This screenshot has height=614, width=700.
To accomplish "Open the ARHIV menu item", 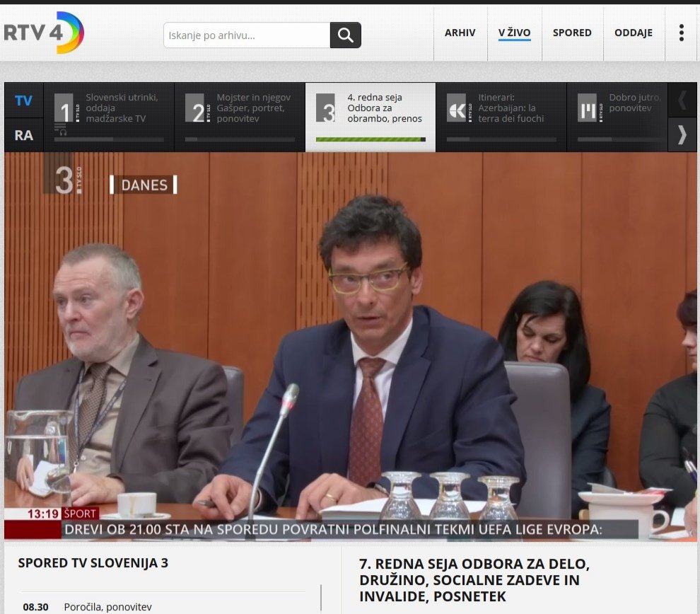I will click(460, 33).
